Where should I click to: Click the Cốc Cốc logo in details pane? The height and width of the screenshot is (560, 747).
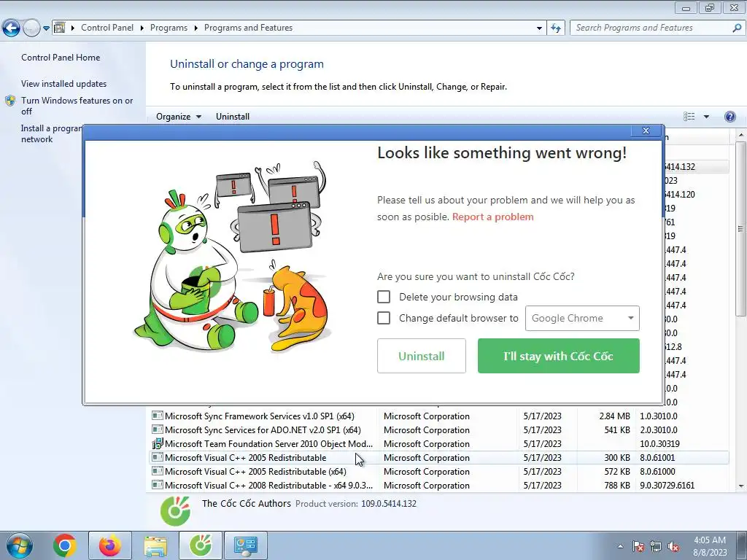pyautogui.click(x=175, y=511)
